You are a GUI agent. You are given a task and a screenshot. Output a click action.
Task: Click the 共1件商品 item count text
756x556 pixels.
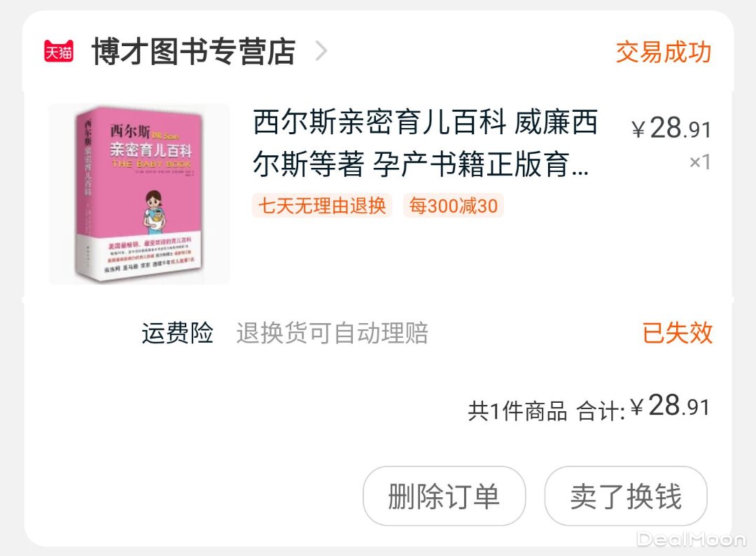pyautogui.click(x=517, y=411)
